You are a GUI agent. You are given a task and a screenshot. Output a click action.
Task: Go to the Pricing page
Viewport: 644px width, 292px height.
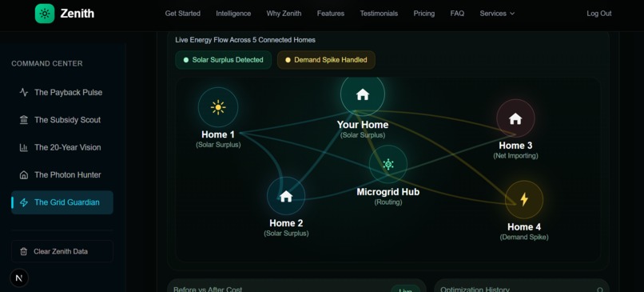[x=423, y=14]
